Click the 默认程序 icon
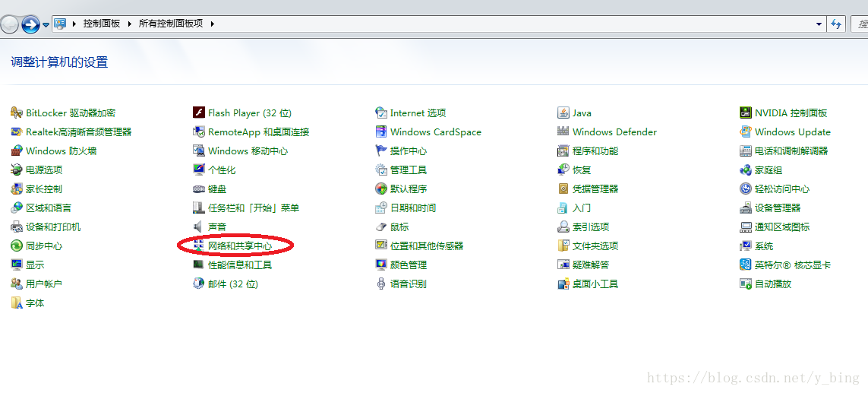Image resolution: width=868 pixels, height=393 pixels. click(381, 189)
